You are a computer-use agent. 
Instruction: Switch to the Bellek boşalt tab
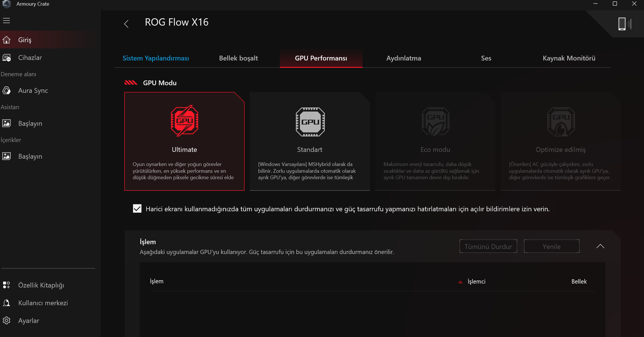pos(238,58)
